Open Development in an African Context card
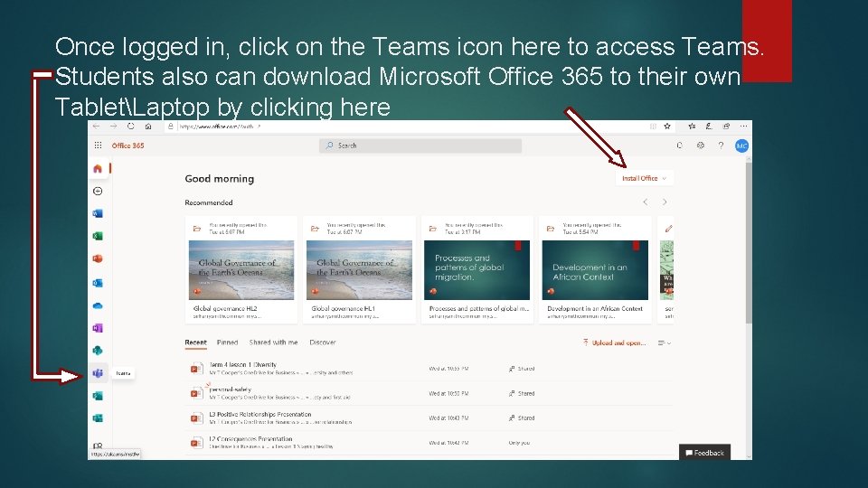Viewport: 868px width, 488px height. click(595, 270)
